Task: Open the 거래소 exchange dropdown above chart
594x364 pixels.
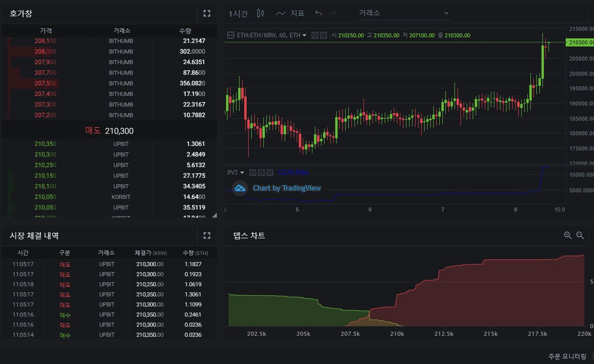Action: pos(404,13)
